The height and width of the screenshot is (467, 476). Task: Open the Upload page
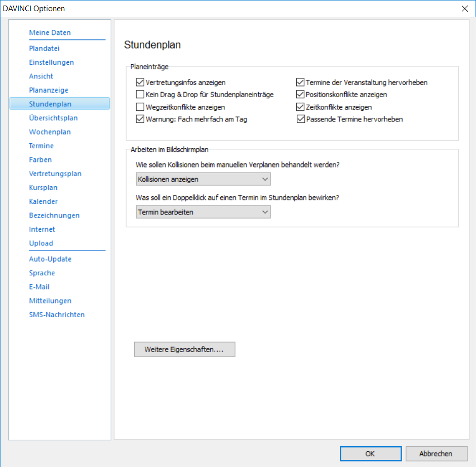(41, 243)
